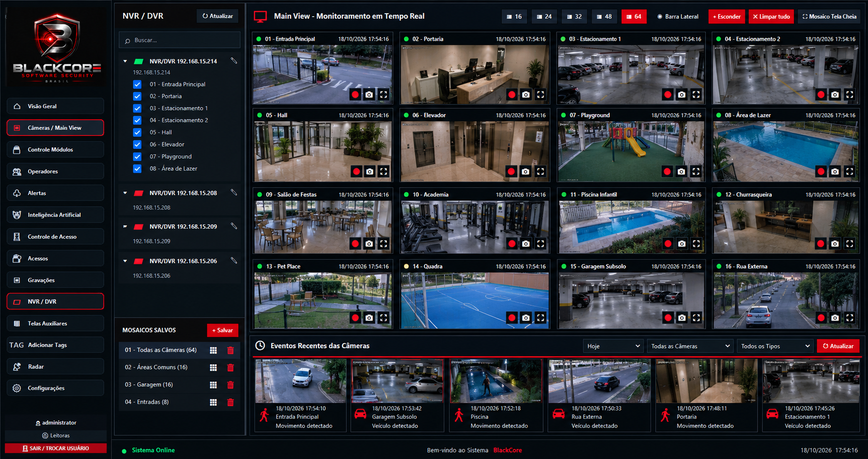Screen dimensions: 868x459
Task: Open Visão Geral in sidebar
Action: (x=55, y=106)
